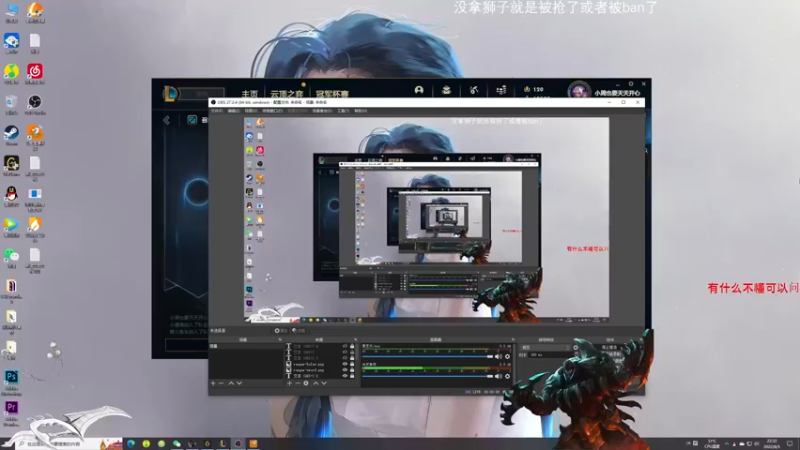This screenshot has width=800, height=450.
Task: Open the notification center in system tray
Action: point(790,444)
